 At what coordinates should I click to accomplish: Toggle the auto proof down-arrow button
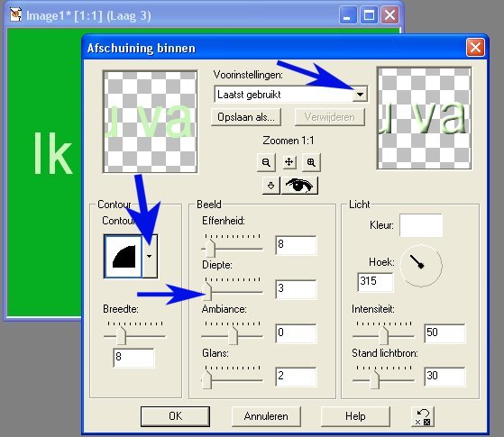(271, 186)
